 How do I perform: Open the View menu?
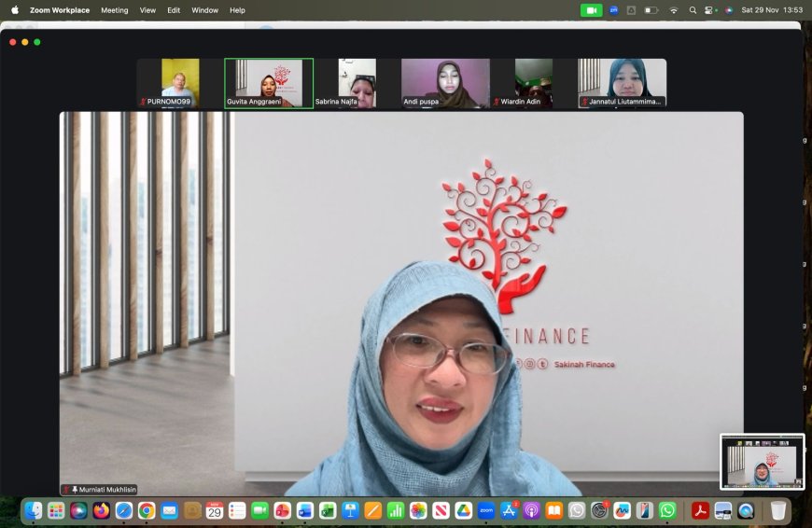tap(147, 10)
